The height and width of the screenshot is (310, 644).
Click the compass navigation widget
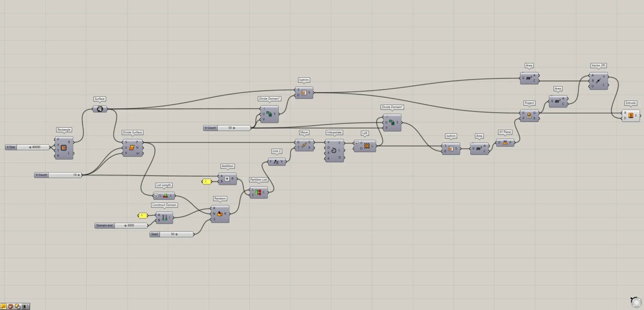(x=636, y=302)
